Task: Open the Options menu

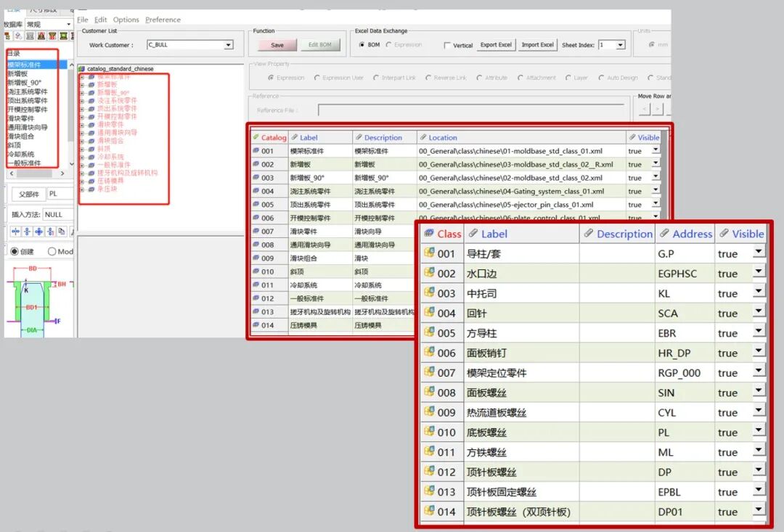Action: (x=127, y=20)
